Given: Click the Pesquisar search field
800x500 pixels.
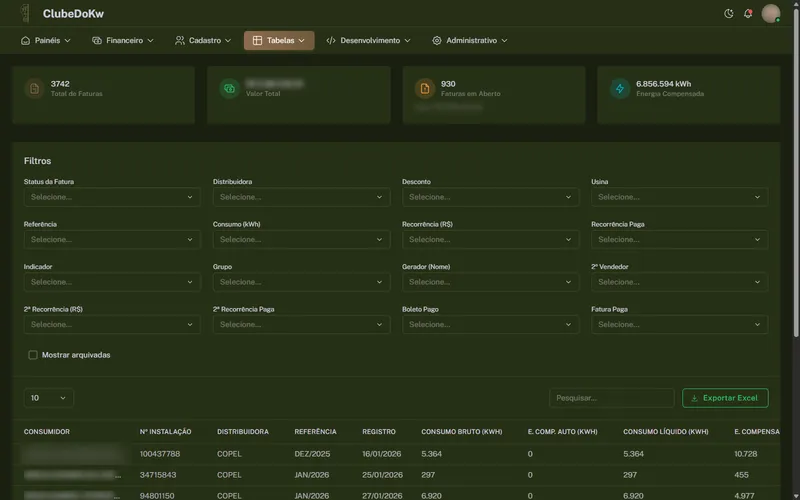Looking at the screenshot, I should pyautogui.click(x=612, y=398).
